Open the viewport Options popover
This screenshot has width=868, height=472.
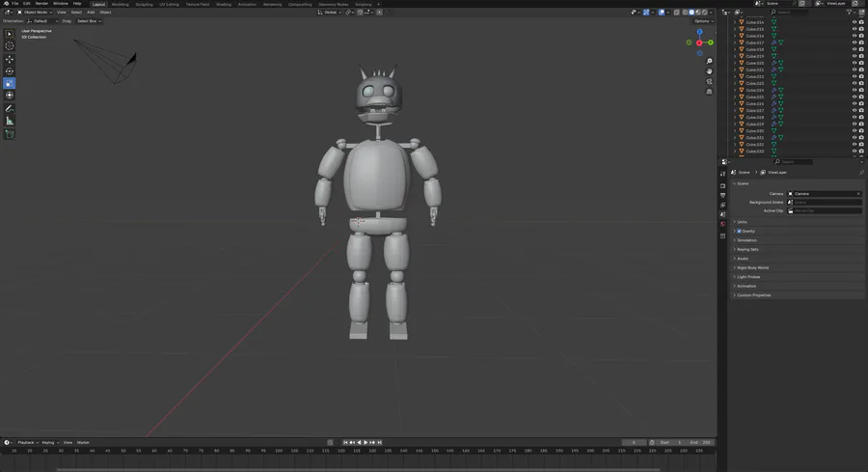(703, 21)
